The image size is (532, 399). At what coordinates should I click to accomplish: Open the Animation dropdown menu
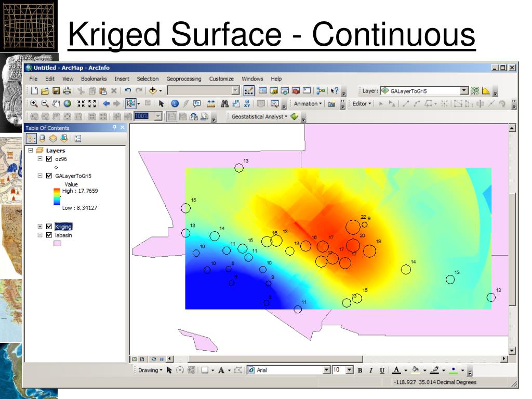pos(308,103)
